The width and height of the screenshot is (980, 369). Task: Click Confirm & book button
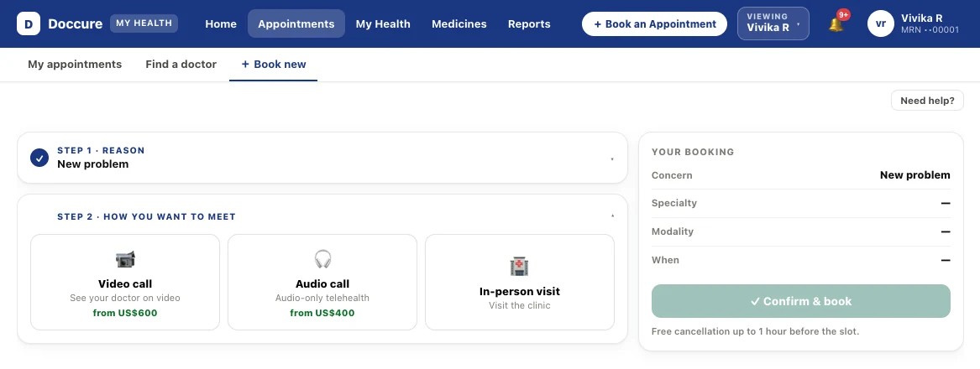click(800, 301)
